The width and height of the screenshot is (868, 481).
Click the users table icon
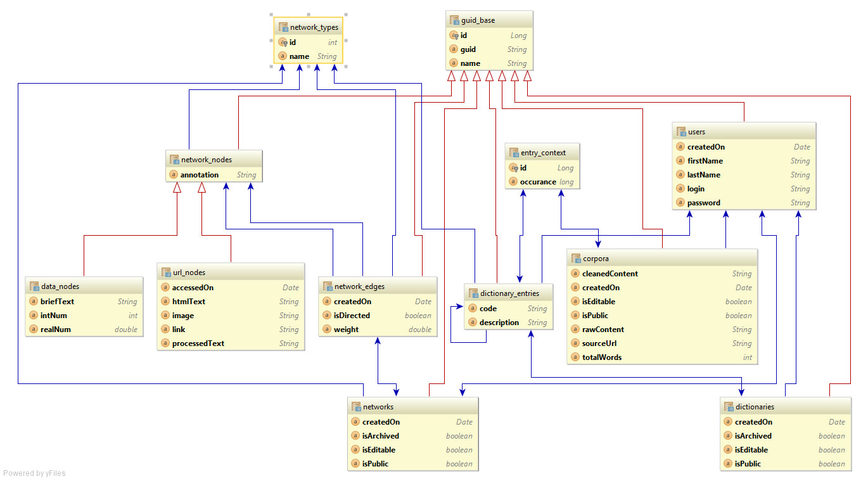point(681,132)
